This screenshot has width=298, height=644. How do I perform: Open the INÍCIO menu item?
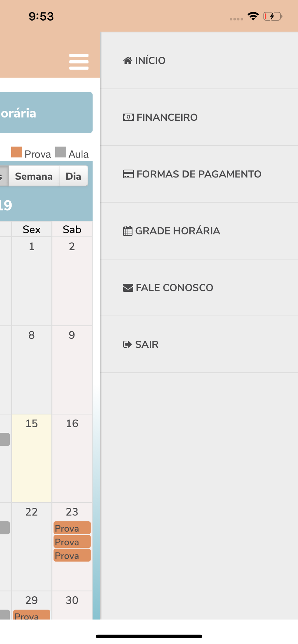pos(150,61)
